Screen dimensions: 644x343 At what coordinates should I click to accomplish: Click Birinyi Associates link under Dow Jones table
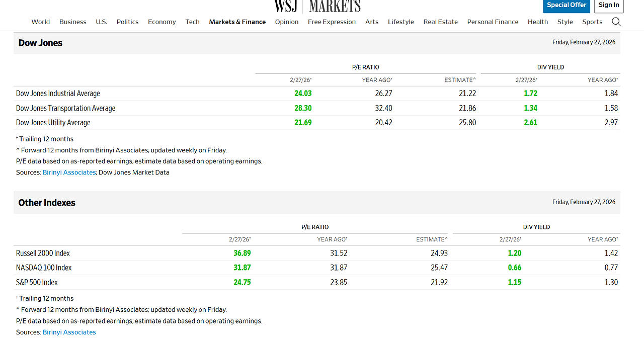[69, 173]
